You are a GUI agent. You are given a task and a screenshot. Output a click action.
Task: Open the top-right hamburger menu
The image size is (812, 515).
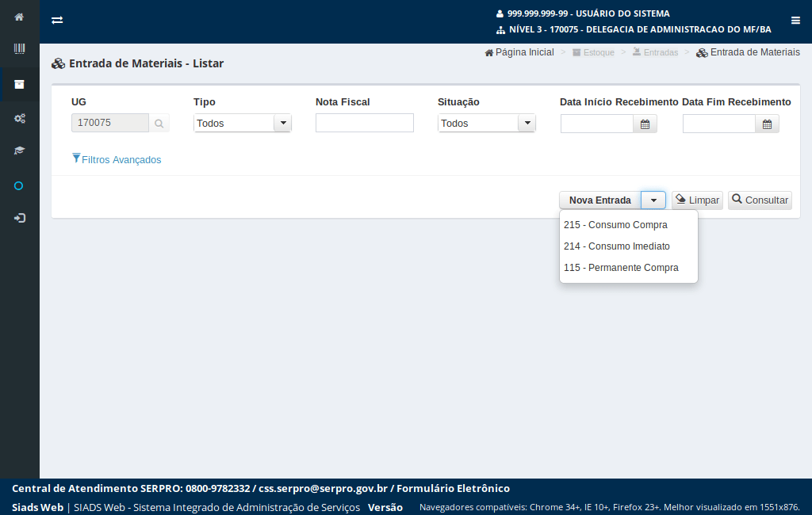(x=795, y=21)
